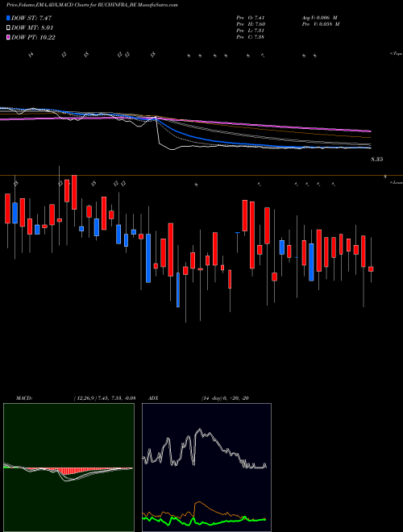Click the Pre V: 0.058 M value
Viewport: 403px width, 532px height.
321,24
